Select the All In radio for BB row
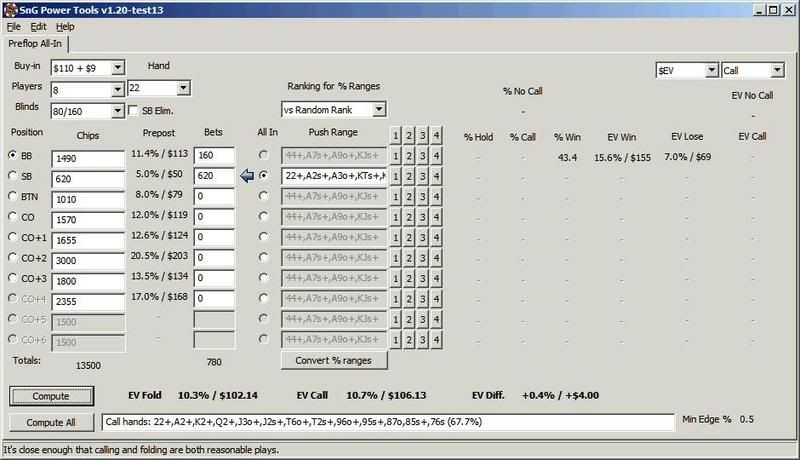Viewport: 800px width, 460px height. point(263,156)
